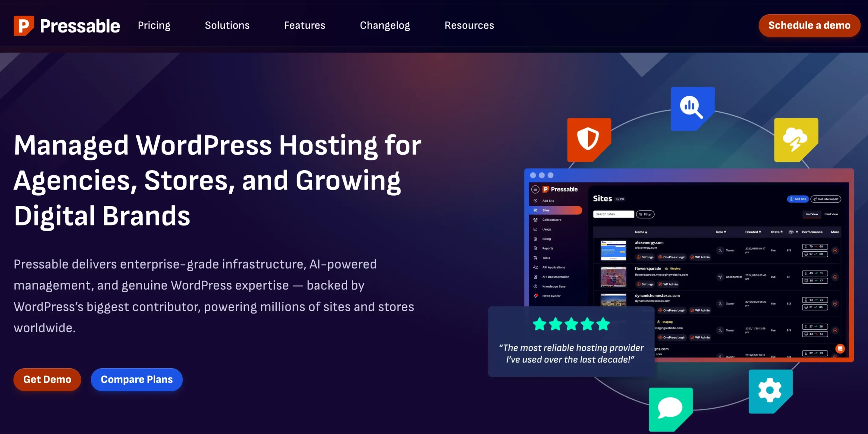Go to the Changelog menu item
The width and height of the screenshot is (868, 434).
[x=385, y=25]
